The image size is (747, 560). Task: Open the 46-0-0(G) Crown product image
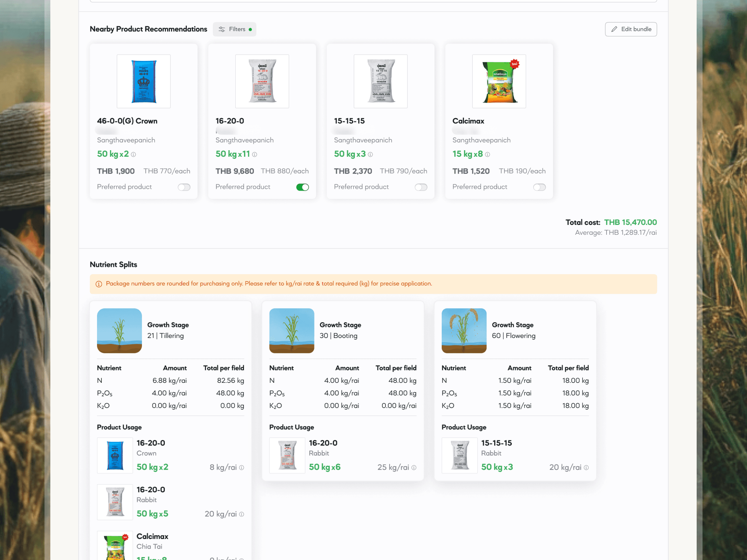(144, 81)
